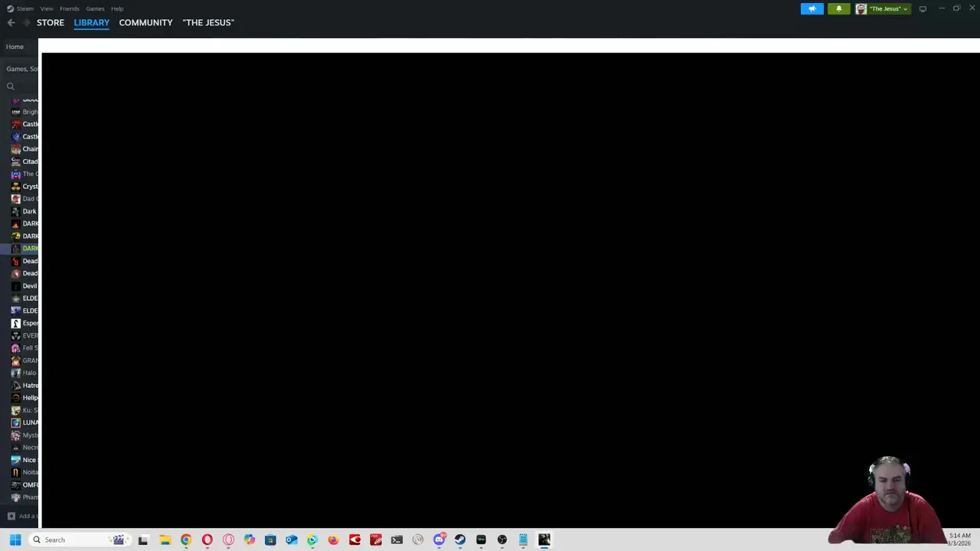980x551 pixels.
Task: Select the GRAN game entry
Action: coord(24,360)
